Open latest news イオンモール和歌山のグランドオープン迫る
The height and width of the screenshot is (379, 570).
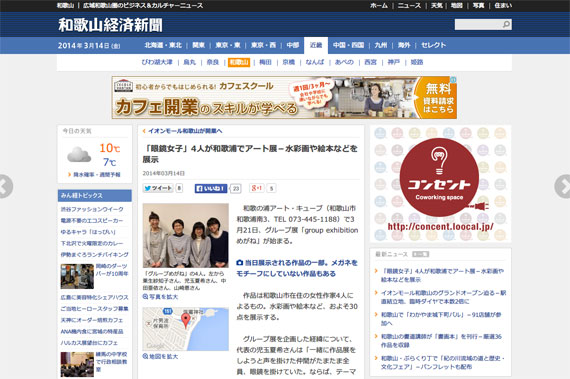[x=443, y=297]
